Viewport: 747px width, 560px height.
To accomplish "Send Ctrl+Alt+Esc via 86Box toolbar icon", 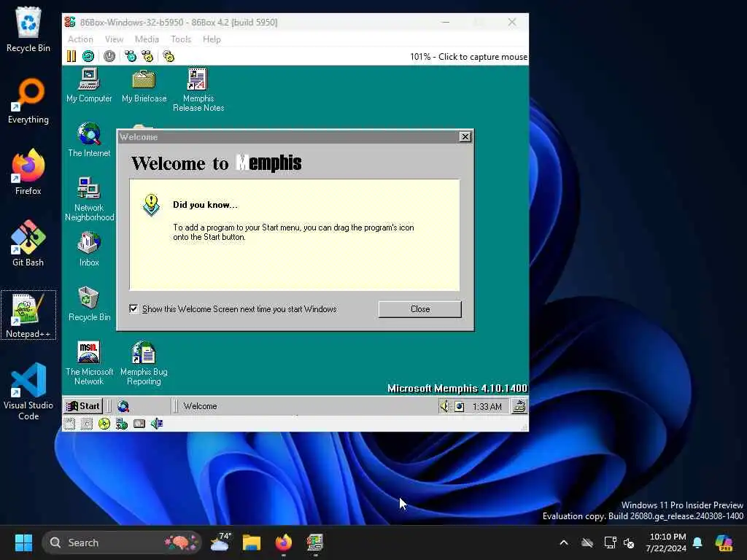I will coord(147,56).
